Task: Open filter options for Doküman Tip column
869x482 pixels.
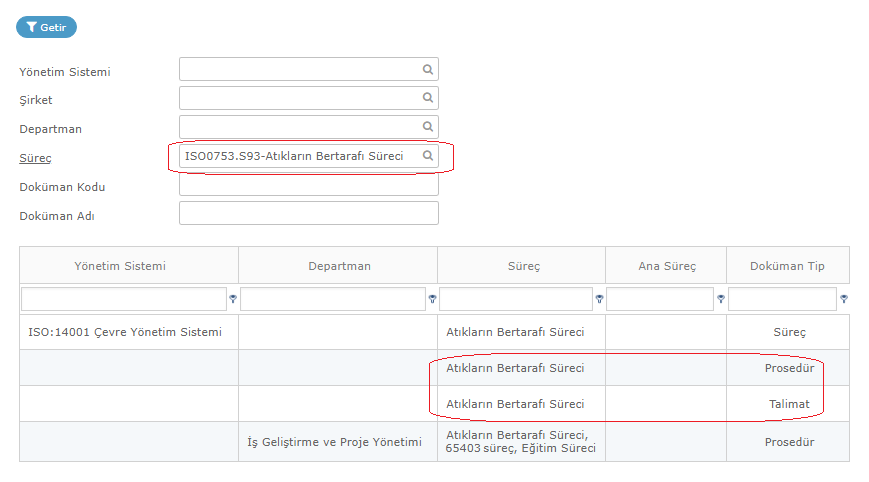Action: pyautogui.click(x=844, y=299)
